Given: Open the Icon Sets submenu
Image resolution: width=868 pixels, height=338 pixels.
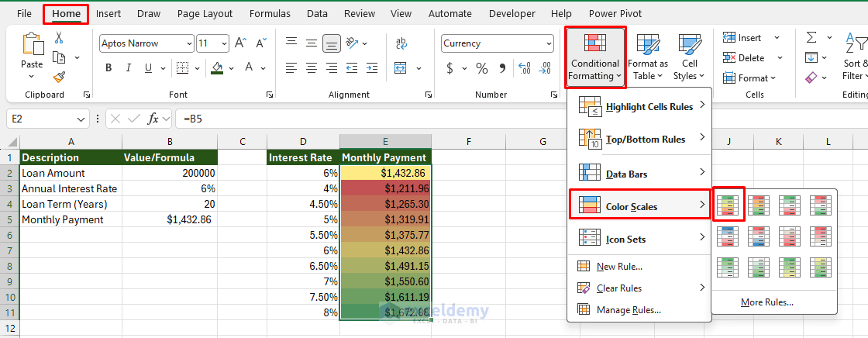Looking at the screenshot, I should click(639, 239).
